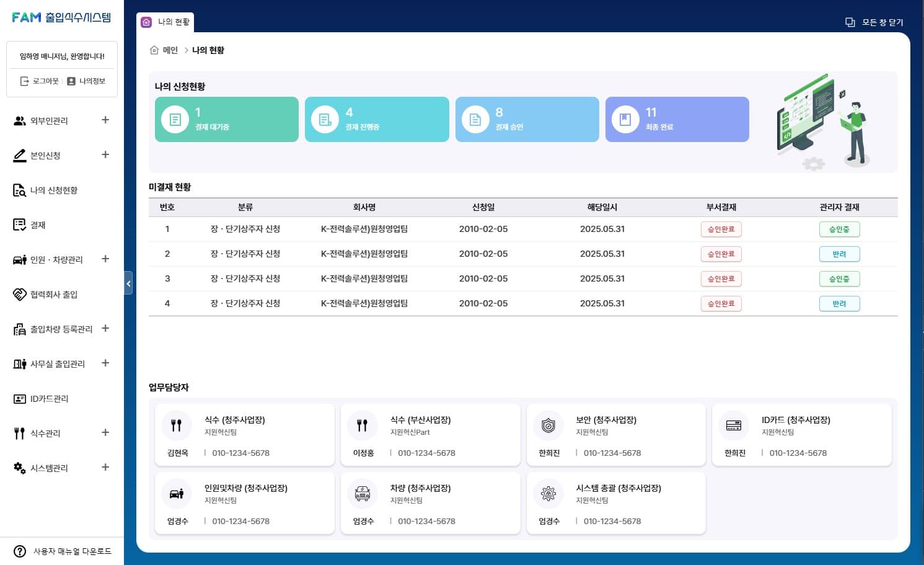The width and height of the screenshot is (924, 565).
Task: Click the 식수관리 fork icon in sidebar
Action: (20, 434)
